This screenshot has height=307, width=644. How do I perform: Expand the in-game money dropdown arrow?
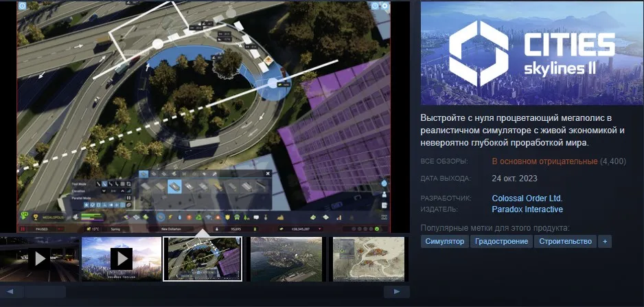pos(320,229)
